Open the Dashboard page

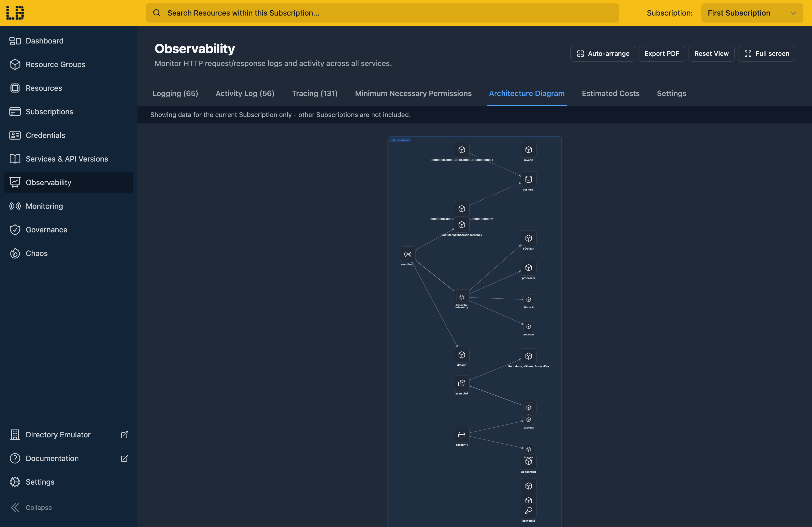click(68, 41)
